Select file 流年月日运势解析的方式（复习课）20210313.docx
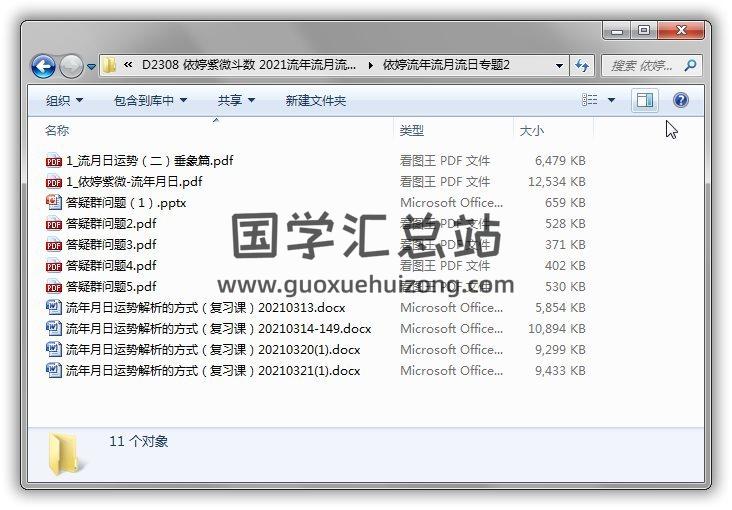 tap(205, 308)
